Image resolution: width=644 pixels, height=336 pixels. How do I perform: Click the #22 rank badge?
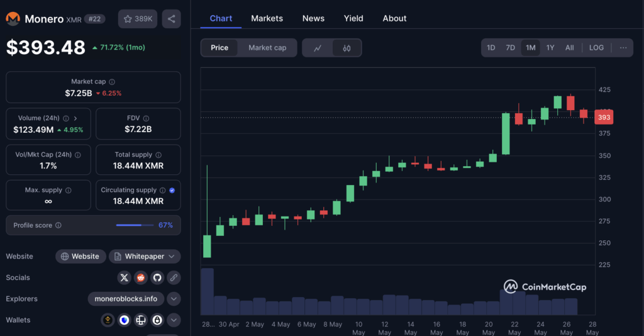pyautogui.click(x=95, y=19)
